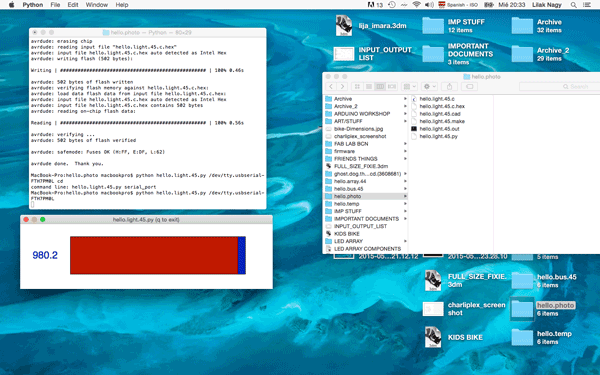Switch Finder to list view

(x=368, y=86)
